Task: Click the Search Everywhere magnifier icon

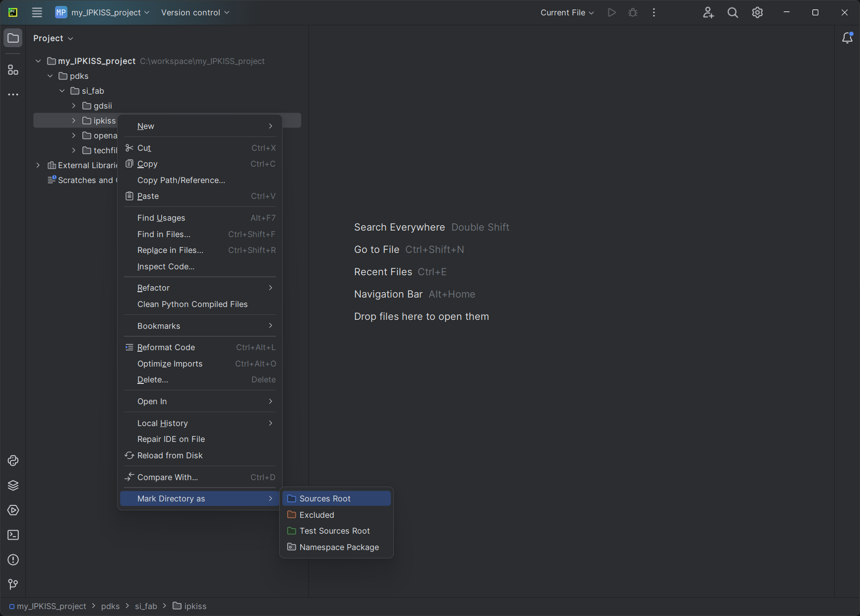Action: click(x=733, y=13)
